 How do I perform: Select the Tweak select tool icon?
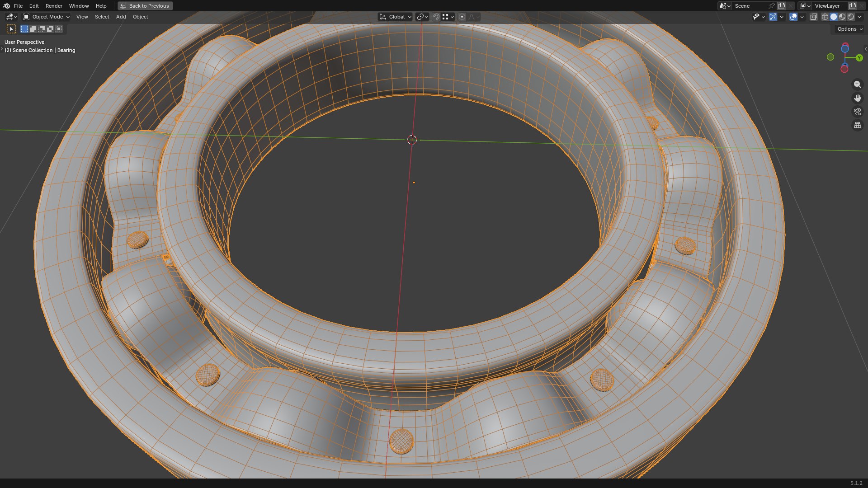click(11, 29)
